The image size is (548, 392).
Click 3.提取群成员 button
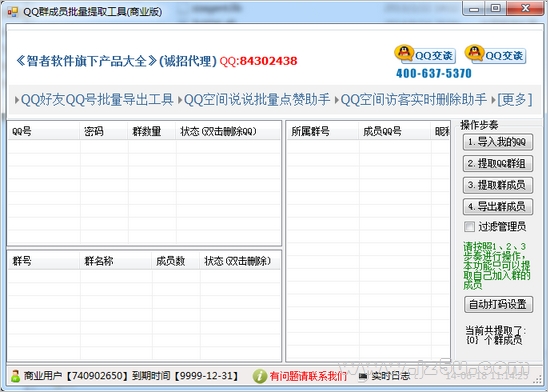(x=498, y=185)
